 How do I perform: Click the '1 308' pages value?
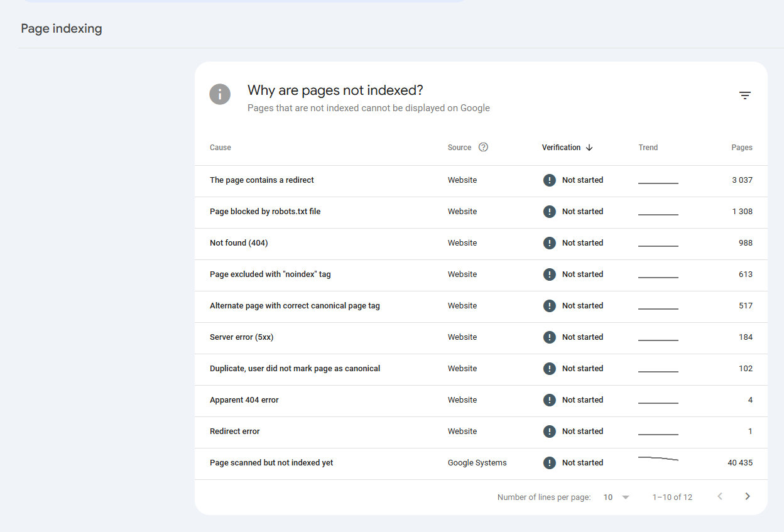[742, 212]
